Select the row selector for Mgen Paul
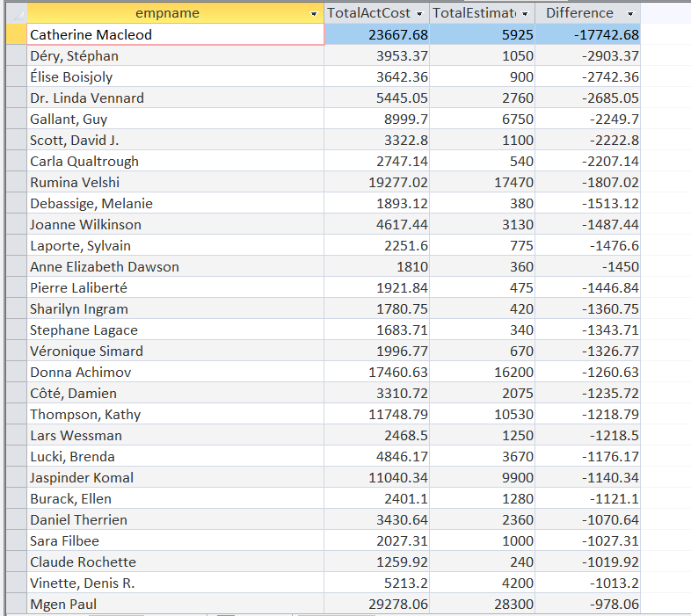691x616 pixels. coord(17,604)
